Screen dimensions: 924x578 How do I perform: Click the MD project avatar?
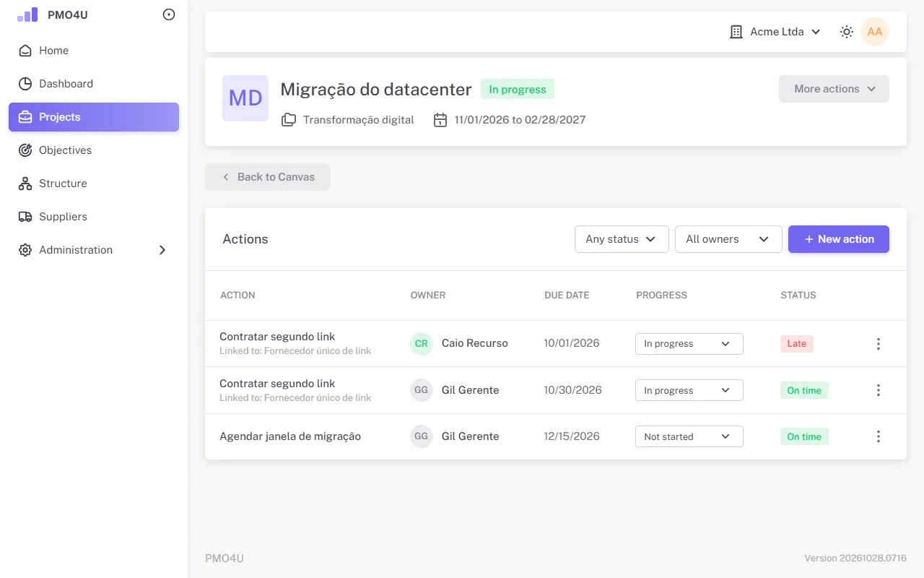coord(245,98)
